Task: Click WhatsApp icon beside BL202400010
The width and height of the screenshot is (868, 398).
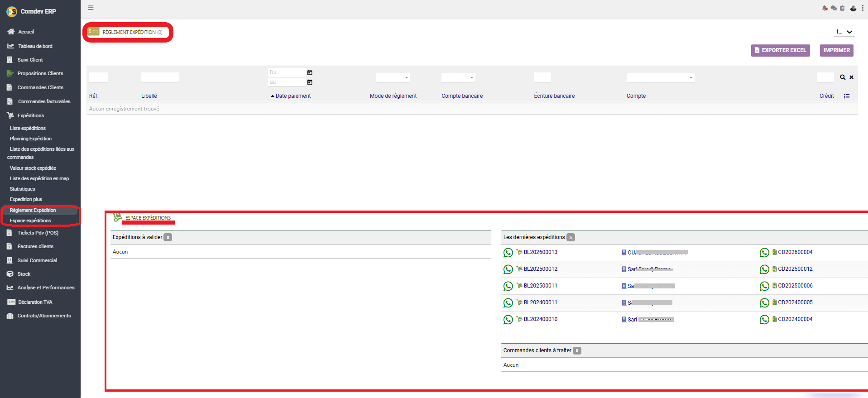Action: click(x=508, y=320)
